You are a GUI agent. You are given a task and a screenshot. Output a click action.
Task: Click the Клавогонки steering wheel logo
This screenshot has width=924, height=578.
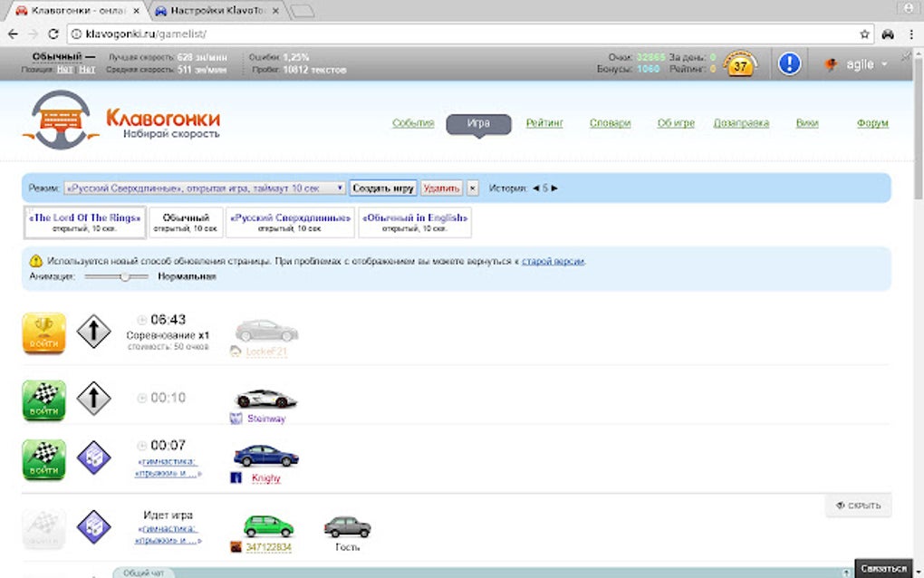[x=61, y=120]
